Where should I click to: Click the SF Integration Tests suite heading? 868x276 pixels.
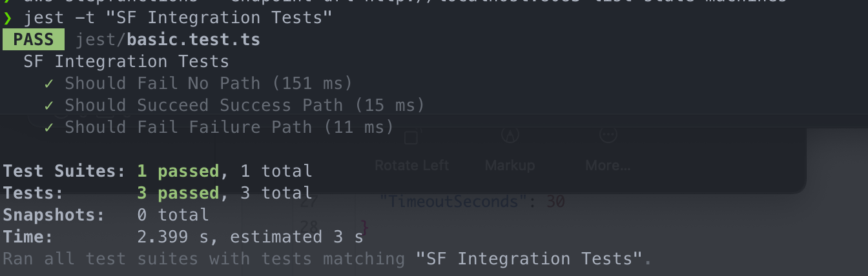[x=126, y=62]
